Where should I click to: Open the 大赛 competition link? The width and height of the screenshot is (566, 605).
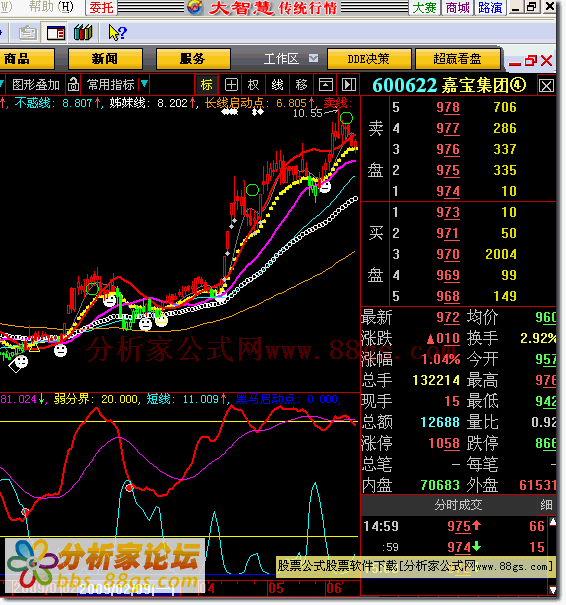pyautogui.click(x=424, y=8)
